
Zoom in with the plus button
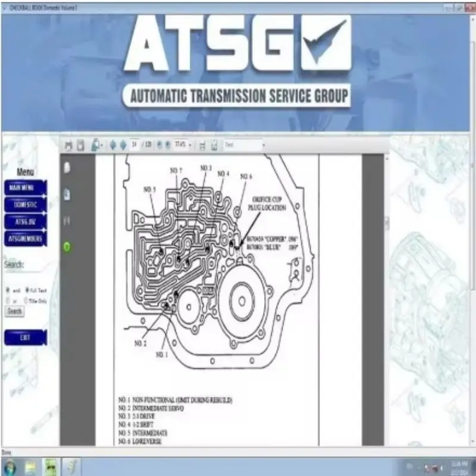point(167,145)
